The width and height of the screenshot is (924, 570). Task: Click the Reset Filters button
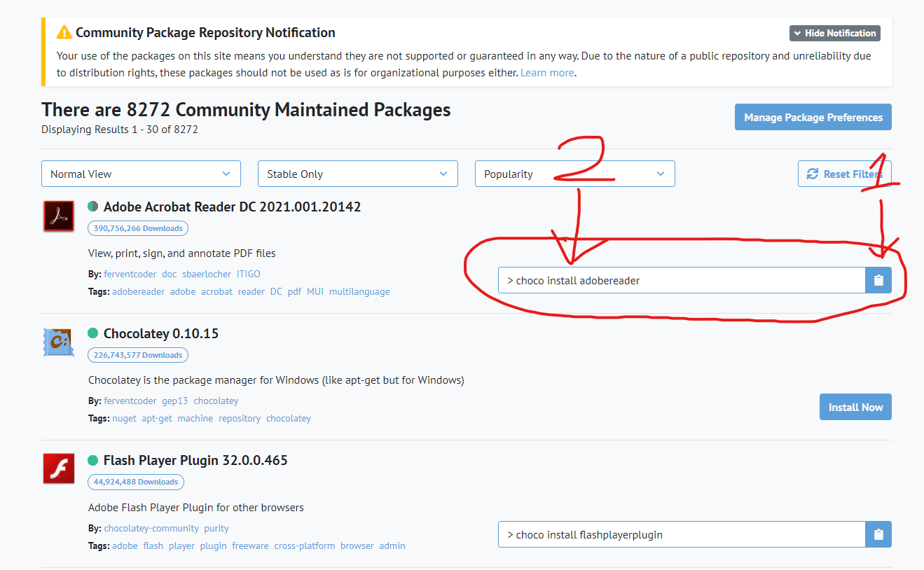[x=844, y=174]
